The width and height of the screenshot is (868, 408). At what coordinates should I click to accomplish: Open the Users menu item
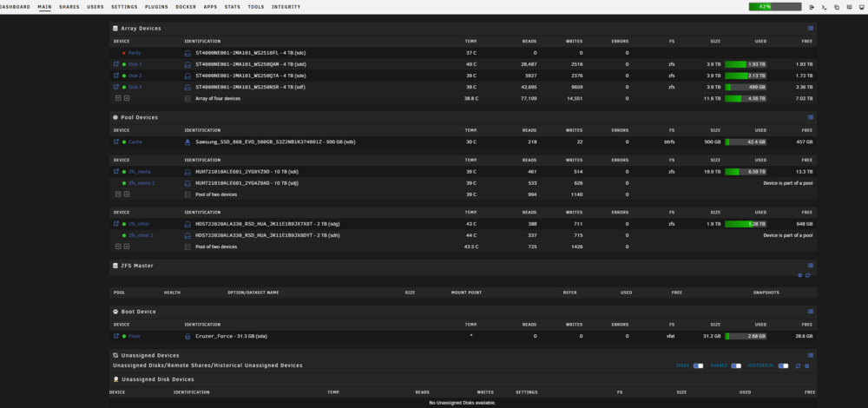tap(95, 7)
